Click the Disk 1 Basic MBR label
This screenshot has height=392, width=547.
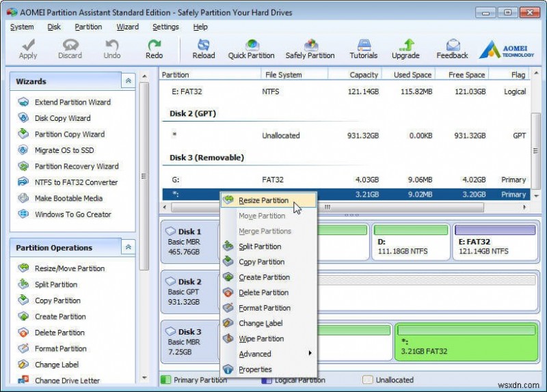pyautogui.click(x=189, y=242)
